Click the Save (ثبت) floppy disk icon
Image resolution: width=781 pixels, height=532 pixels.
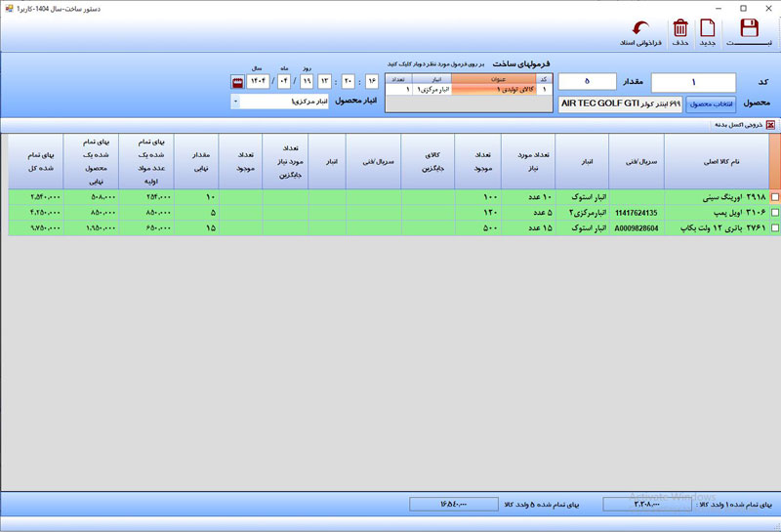pyautogui.click(x=749, y=28)
